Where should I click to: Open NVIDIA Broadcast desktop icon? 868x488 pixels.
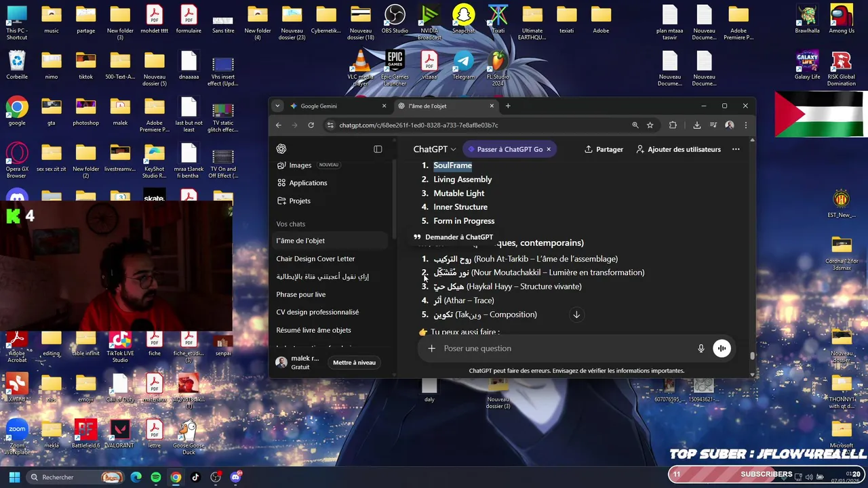(429, 22)
